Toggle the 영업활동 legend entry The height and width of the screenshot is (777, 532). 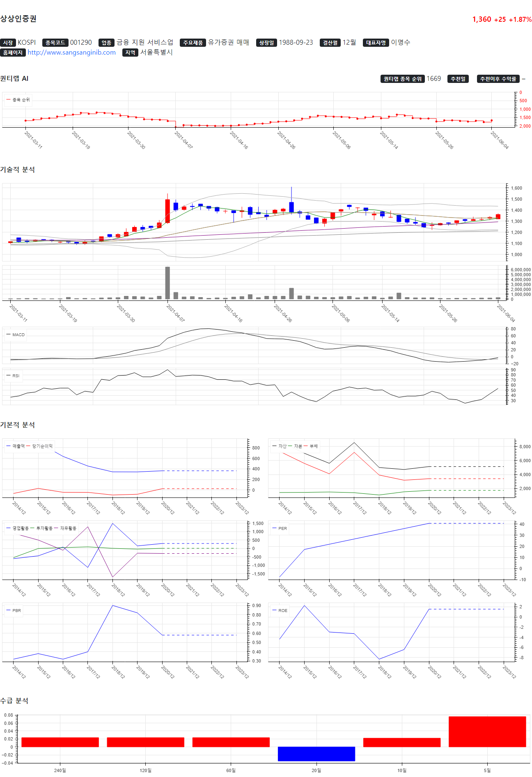(18, 529)
